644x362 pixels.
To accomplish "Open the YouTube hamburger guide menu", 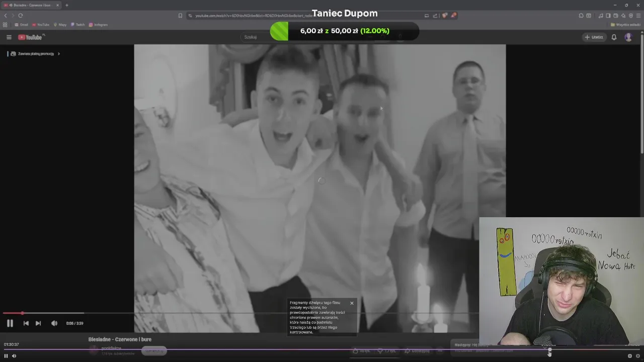I will coord(9,37).
